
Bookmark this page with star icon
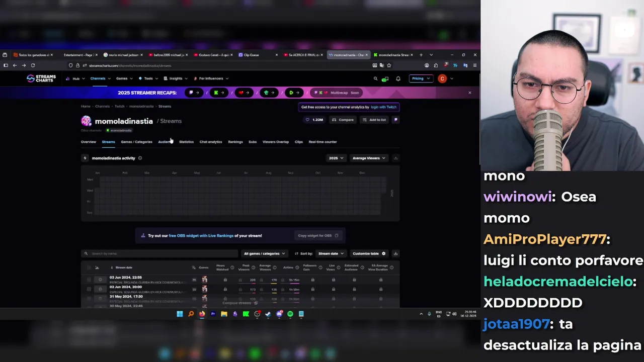pos(389,65)
